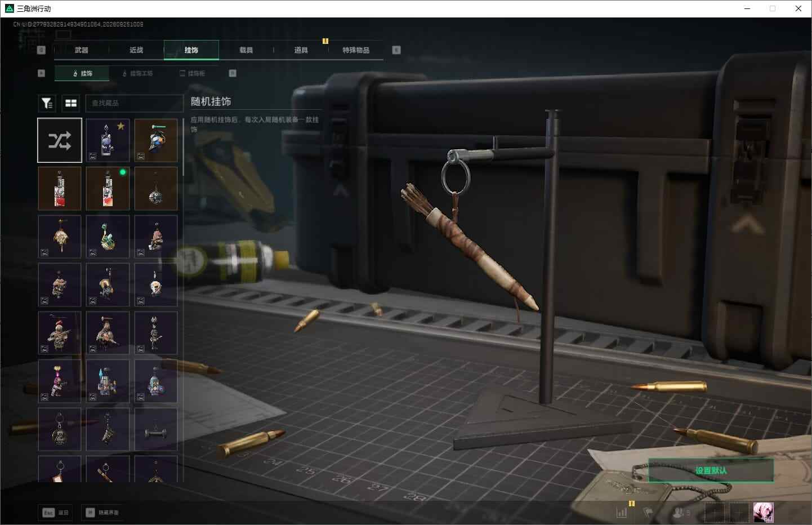The height and width of the screenshot is (525, 812).
Task: Close the 三角洲行动 window
Action: point(798,8)
